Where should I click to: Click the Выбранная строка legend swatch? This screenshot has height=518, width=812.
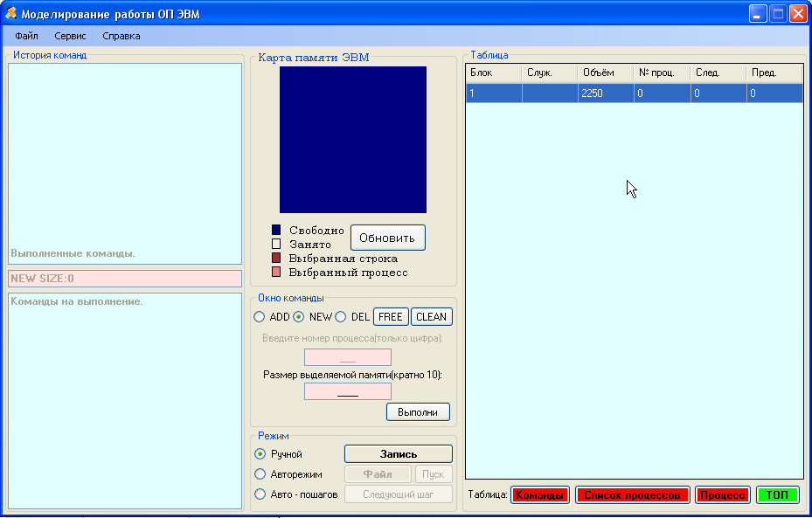[276, 258]
